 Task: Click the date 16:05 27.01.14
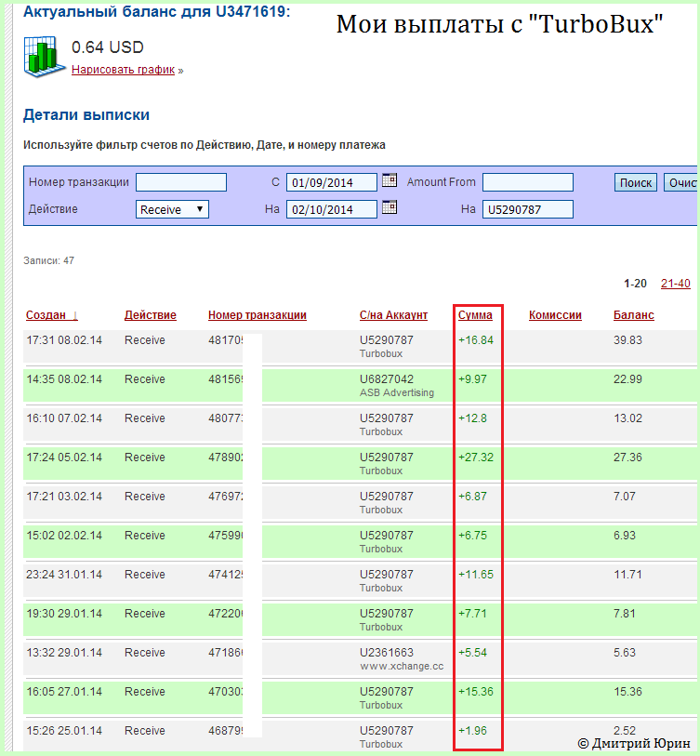(x=64, y=692)
